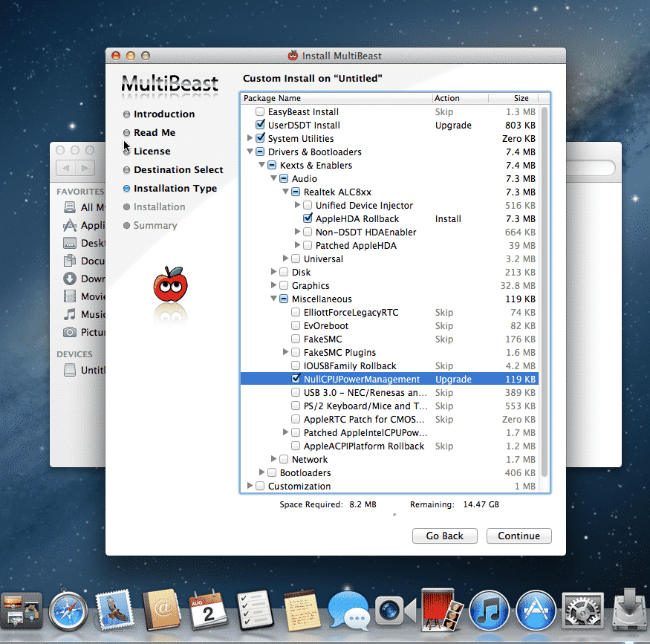This screenshot has width=650, height=644.
Task: Click the Go Back button
Action: [444, 536]
